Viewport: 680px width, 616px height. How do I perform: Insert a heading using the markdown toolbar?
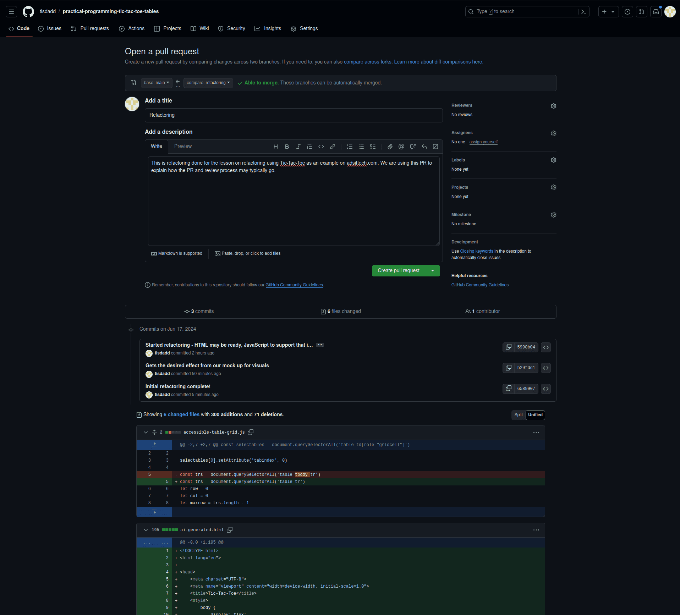[275, 147]
